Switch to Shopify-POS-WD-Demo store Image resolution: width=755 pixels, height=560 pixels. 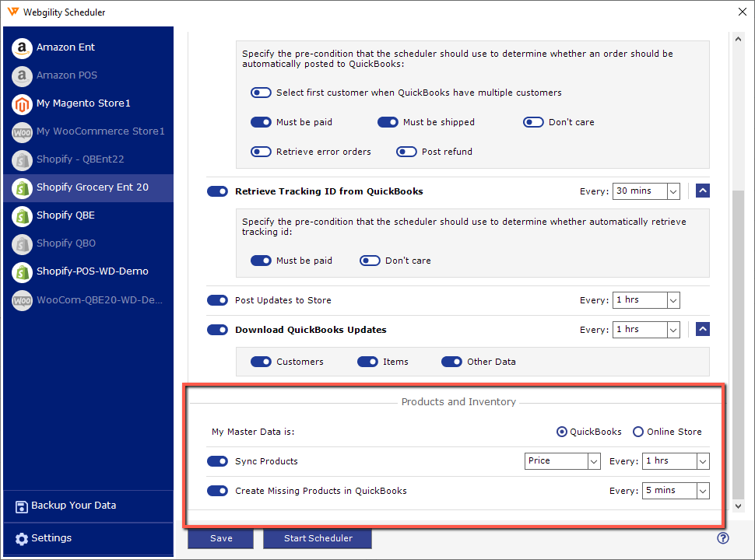point(89,271)
